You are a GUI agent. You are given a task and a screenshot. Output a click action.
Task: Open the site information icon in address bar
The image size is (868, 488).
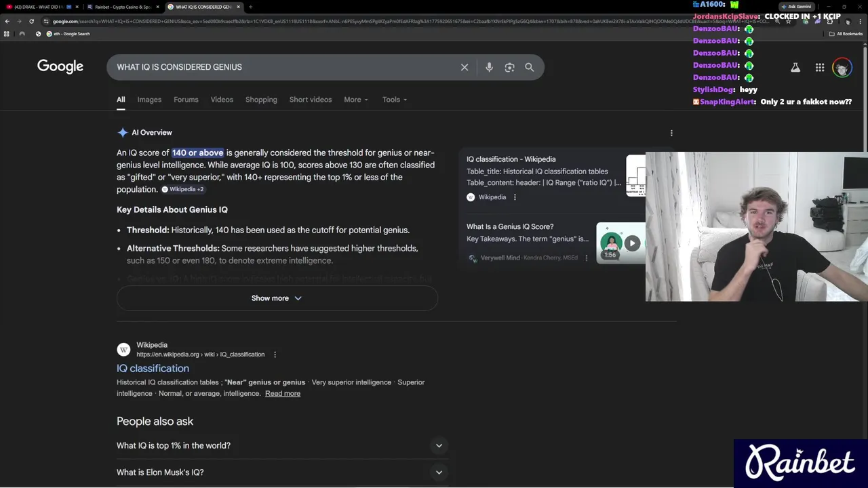click(45, 21)
